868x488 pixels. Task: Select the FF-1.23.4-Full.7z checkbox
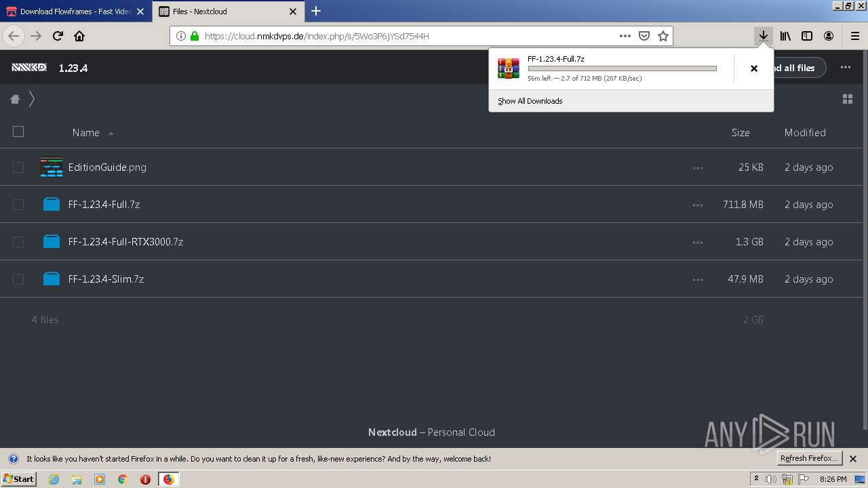point(18,205)
